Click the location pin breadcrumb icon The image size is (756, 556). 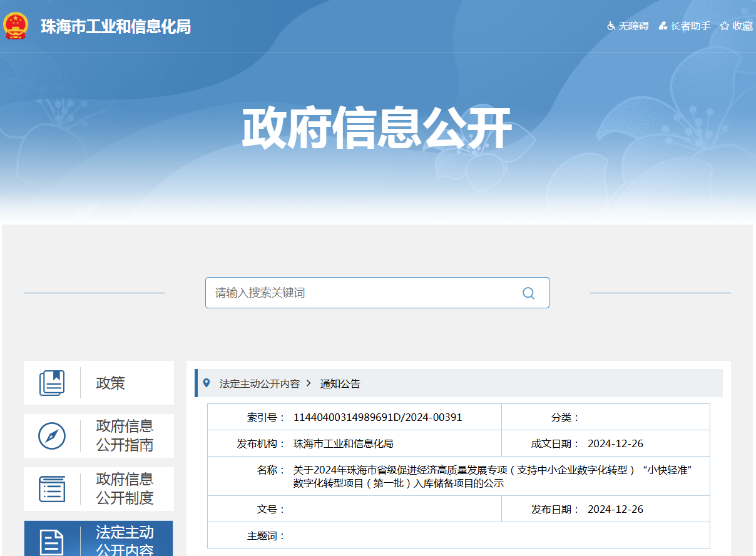coord(207,383)
